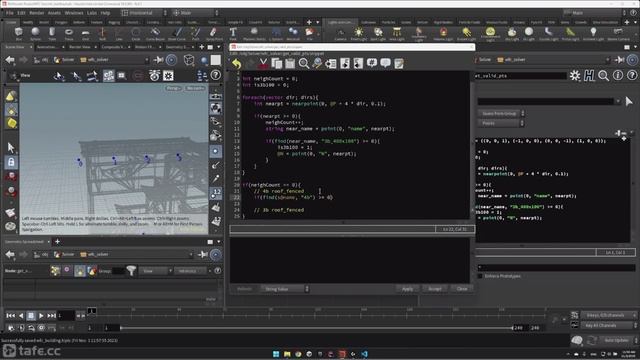This screenshot has height=360, width=640.
Task: Click the Camera shelf tool
Action: tap(340, 33)
